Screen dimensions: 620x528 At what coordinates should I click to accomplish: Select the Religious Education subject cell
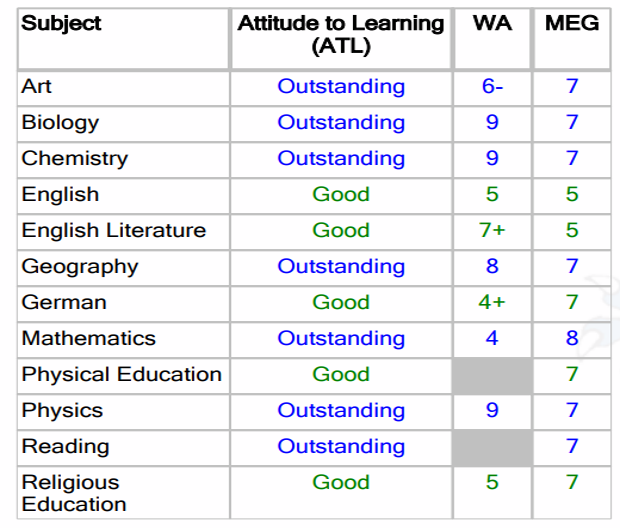(x=123, y=493)
